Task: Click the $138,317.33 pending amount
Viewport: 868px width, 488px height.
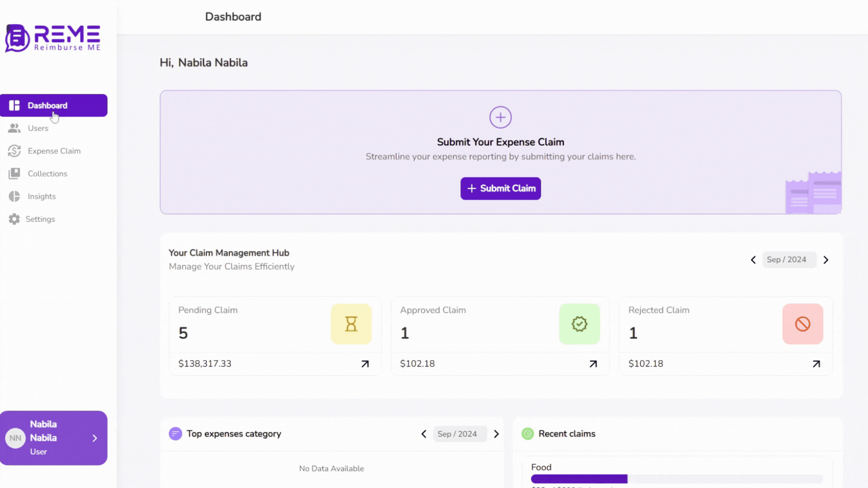Action: (x=205, y=364)
